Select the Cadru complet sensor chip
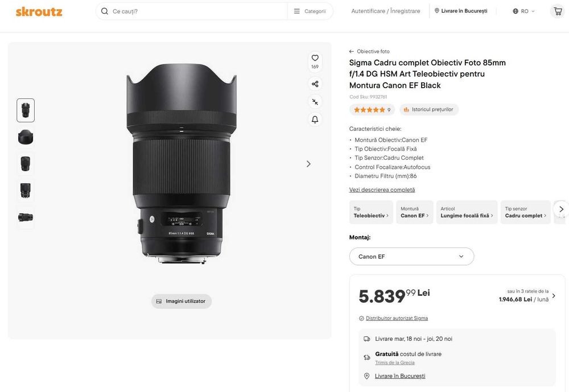The image size is (569, 392). (525, 212)
